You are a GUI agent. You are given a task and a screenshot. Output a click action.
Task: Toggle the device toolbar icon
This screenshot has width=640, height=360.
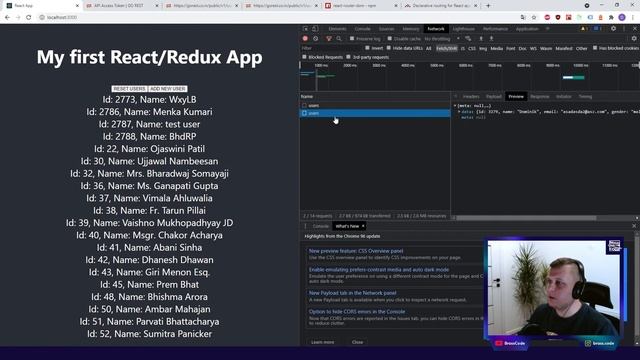tap(315, 29)
